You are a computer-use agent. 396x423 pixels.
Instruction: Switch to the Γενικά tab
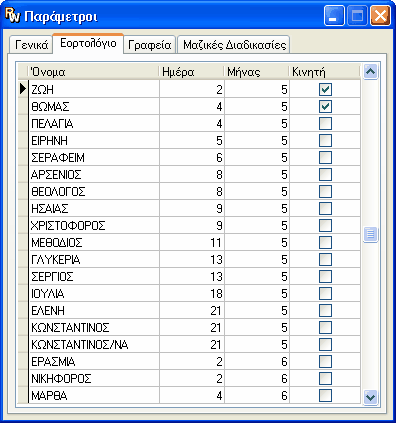point(31,45)
